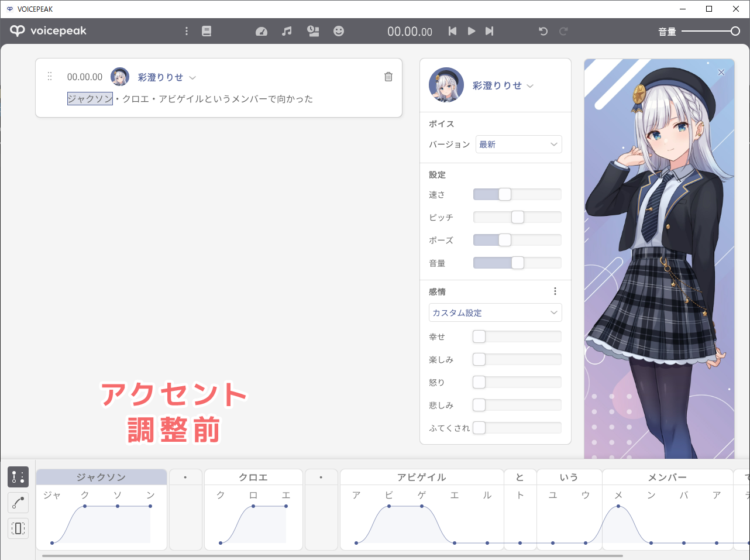Toggle the accent editing mode button
The height and width of the screenshot is (560, 750).
tap(18, 477)
